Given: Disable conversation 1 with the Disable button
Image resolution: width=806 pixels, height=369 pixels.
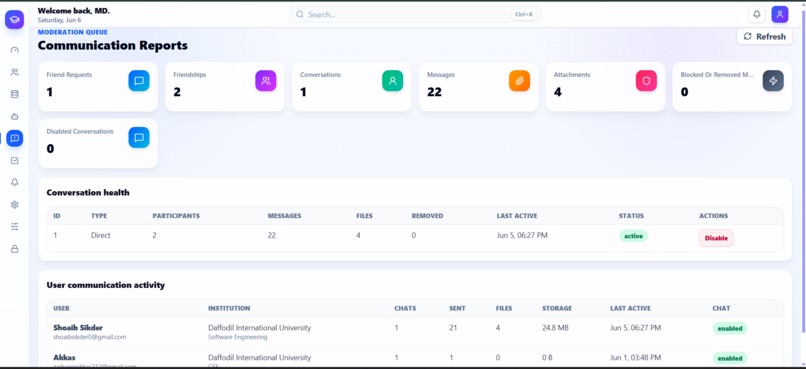Looking at the screenshot, I should (716, 238).
